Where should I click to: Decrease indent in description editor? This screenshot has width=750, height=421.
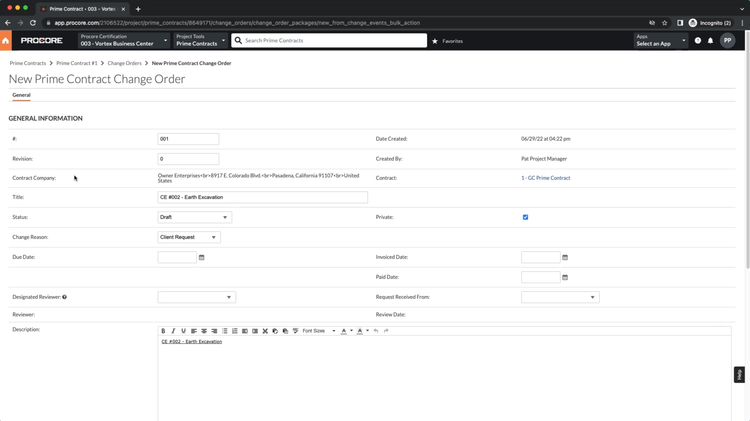click(244, 331)
